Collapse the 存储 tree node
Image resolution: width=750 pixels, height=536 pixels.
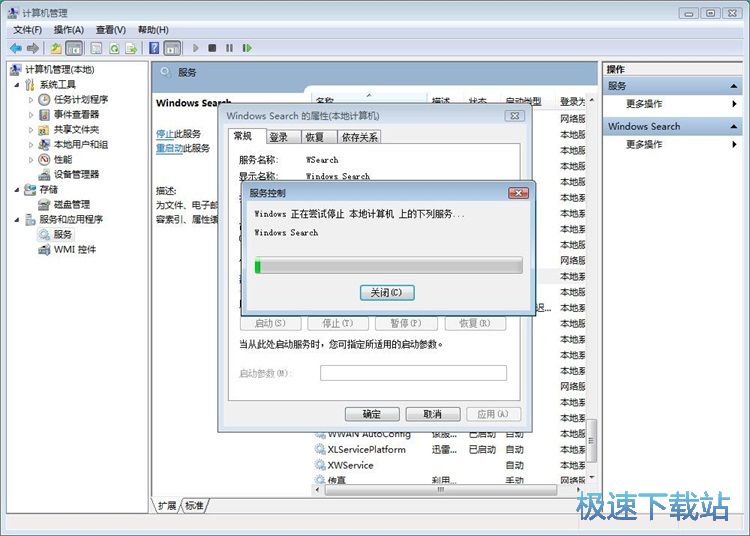pyautogui.click(x=17, y=190)
